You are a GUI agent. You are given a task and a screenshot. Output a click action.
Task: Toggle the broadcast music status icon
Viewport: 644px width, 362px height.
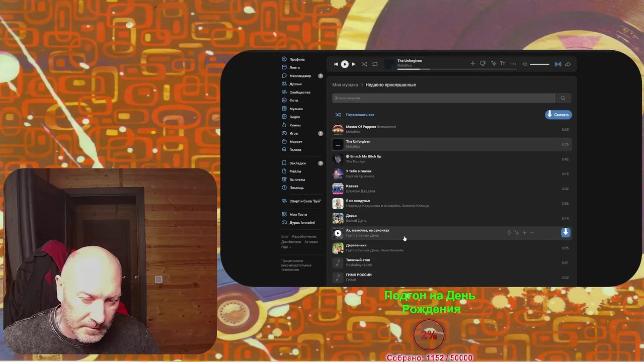557,64
